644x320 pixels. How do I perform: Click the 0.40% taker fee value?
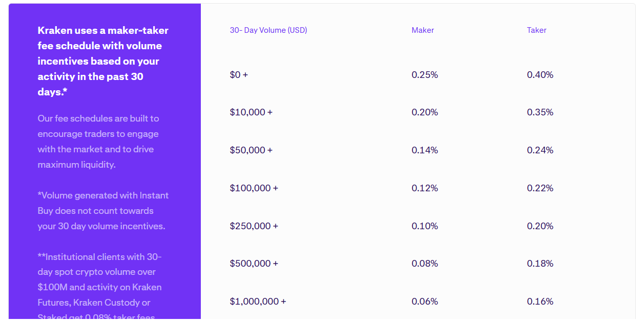(540, 75)
